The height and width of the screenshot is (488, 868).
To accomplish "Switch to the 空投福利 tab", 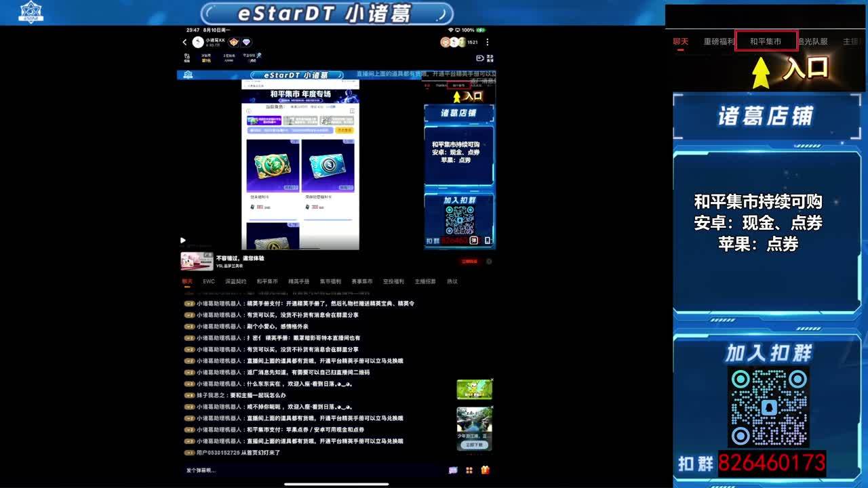I will (x=394, y=281).
